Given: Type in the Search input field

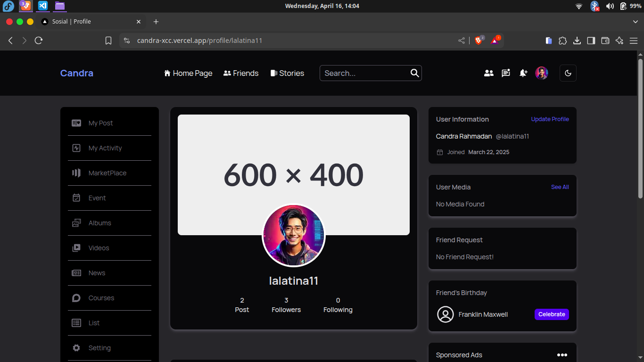Looking at the screenshot, I should coord(363,73).
